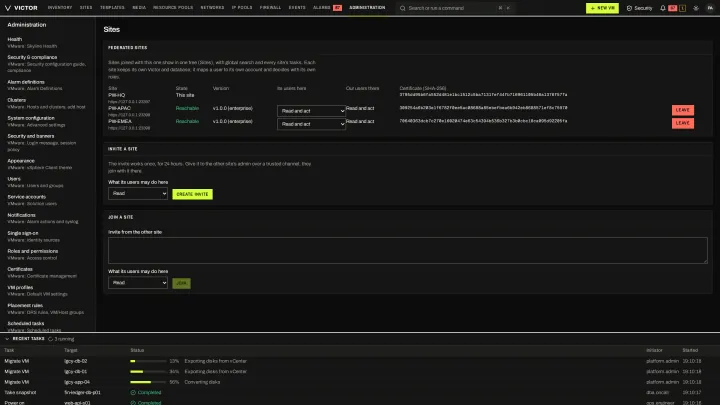Click the invite from other site textarea

(x=408, y=250)
